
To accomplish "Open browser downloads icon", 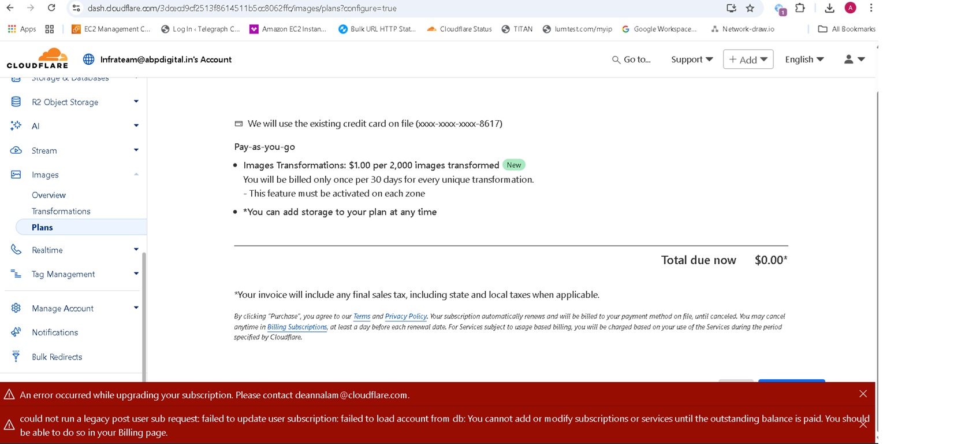I will pyautogui.click(x=829, y=8).
